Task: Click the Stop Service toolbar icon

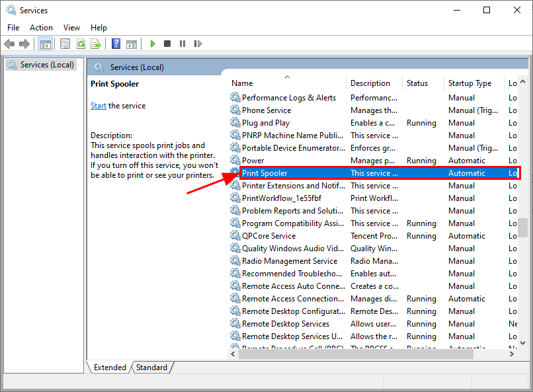Action: (x=167, y=44)
